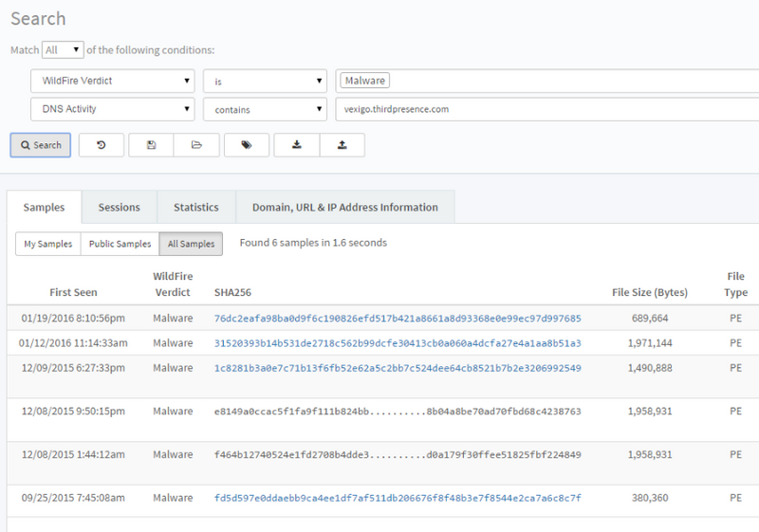The height and width of the screenshot is (532, 759).
Task: Open the 'contains' operator dropdown
Action: tap(266, 109)
